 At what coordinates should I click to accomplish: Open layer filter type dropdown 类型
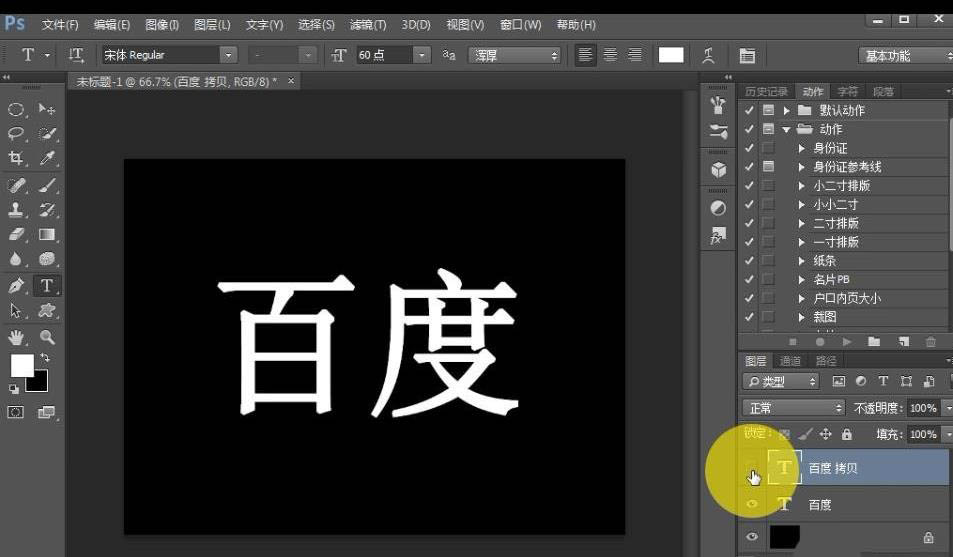coord(780,381)
